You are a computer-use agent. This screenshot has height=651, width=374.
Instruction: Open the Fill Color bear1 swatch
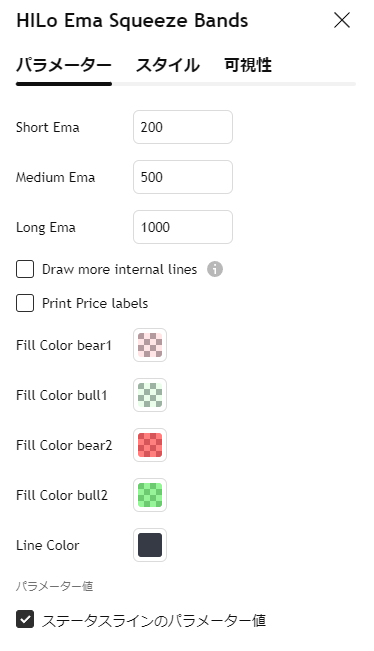150,345
